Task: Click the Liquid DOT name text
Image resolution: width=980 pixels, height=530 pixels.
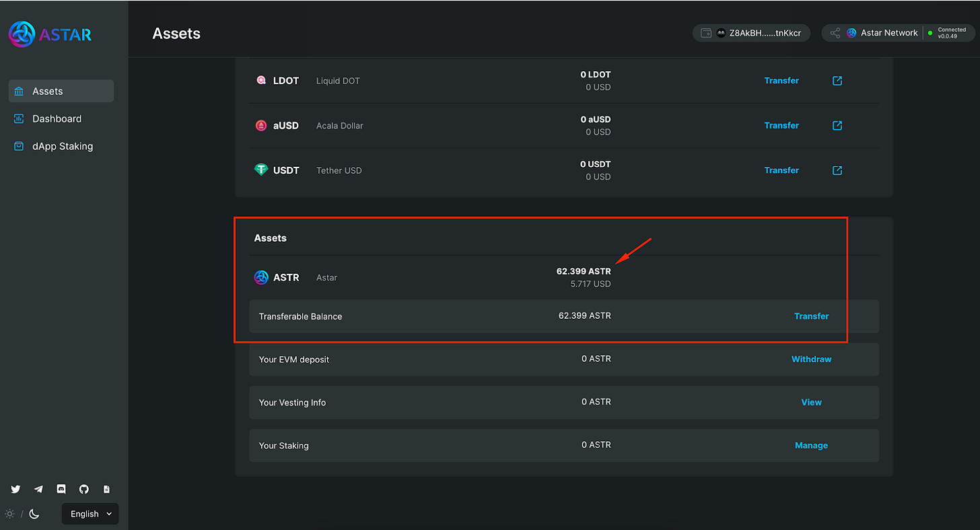Action: tap(338, 81)
